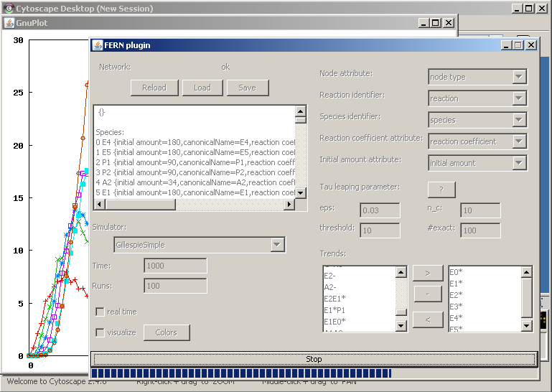552x392 pixels.
Task: Click the left trends list scroll down arrow
Action: tap(401, 326)
